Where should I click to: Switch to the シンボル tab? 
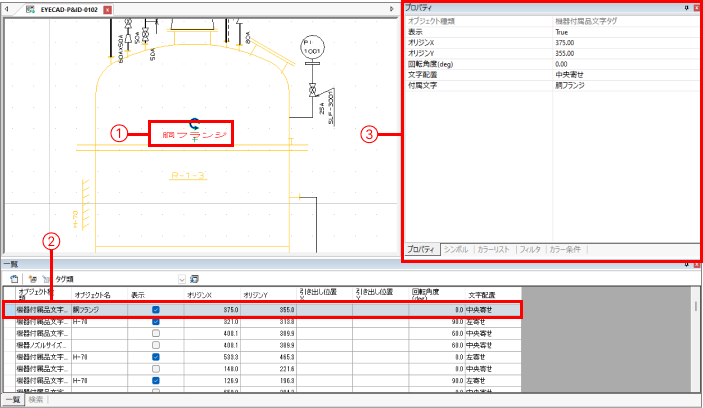point(456,248)
